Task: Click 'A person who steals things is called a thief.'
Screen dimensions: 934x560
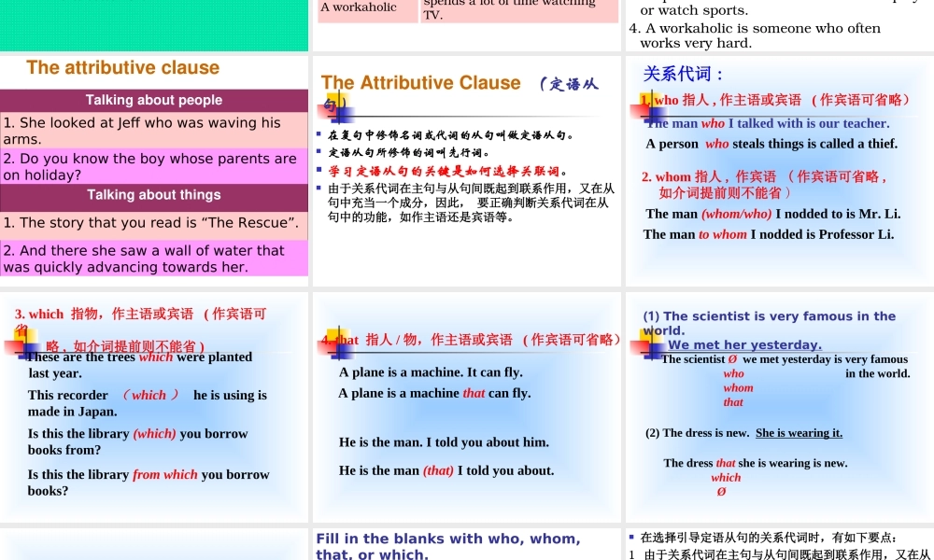Action: pyautogui.click(x=771, y=144)
